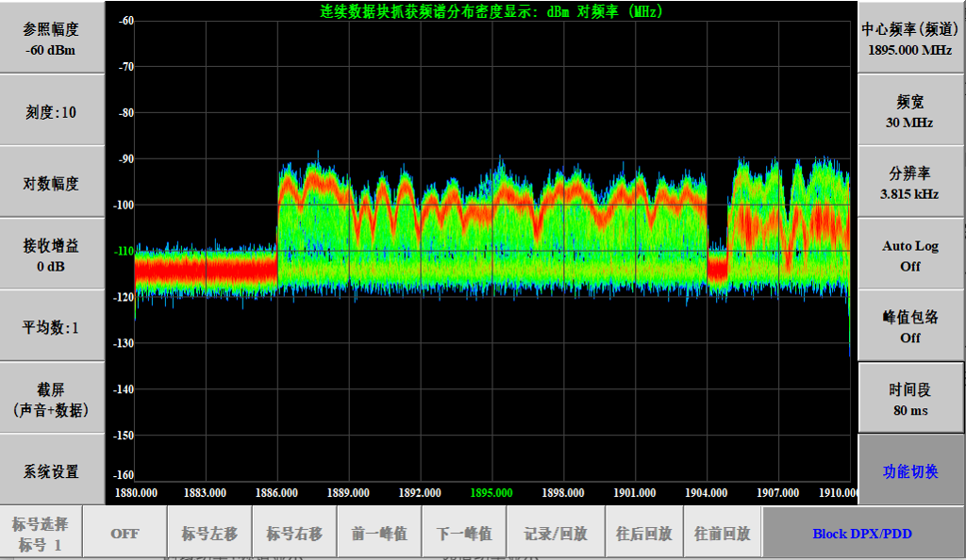
Task: Move marker right with 标号右移
Action: pos(294,533)
